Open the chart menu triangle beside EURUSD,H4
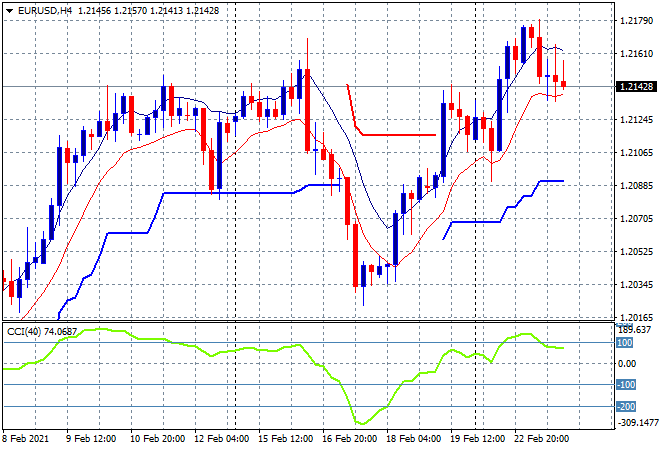Screen dimensions: 660x450 tap(9, 11)
